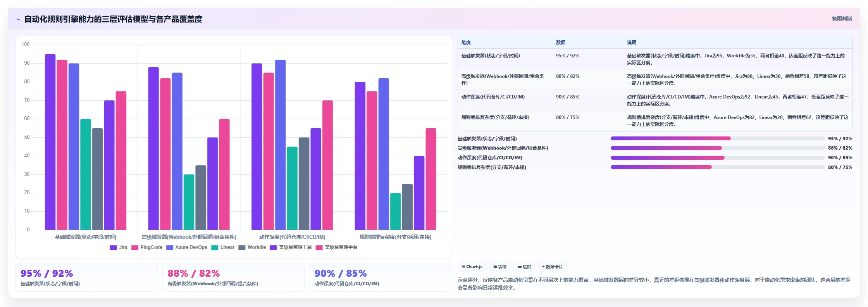Select the 95% / 92% 基础触发器 stat card
Viewport: 868px width, 307px height.
[86, 277]
